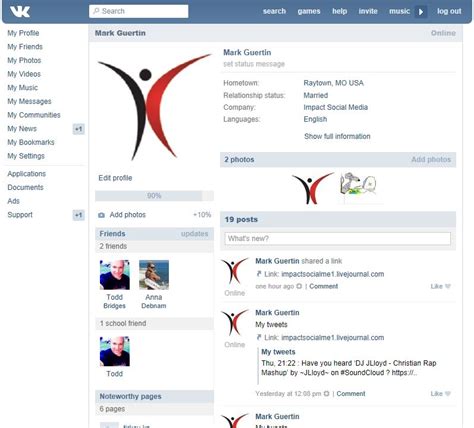Click Impact Social Media company link
This screenshot has width=474, height=428.
[x=336, y=107]
